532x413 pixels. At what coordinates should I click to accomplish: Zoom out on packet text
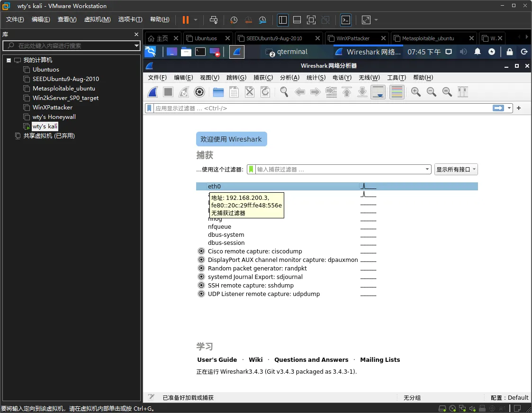tap(431, 92)
